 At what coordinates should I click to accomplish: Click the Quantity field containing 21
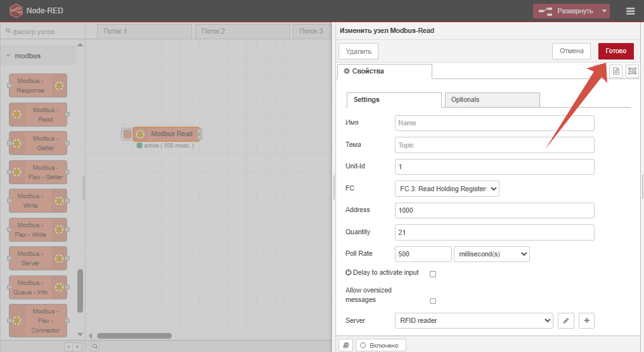494,232
